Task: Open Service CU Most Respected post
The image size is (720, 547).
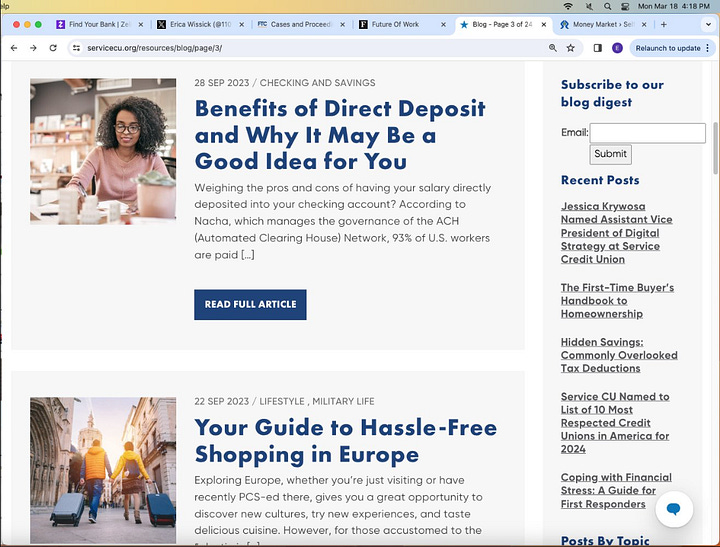Action: (x=615, y=423)
